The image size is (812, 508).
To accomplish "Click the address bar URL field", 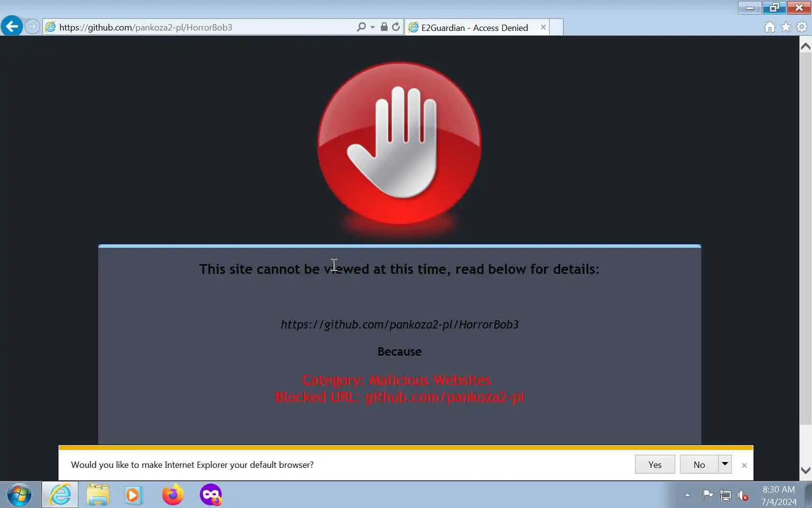I will click(x=199, y=27).
